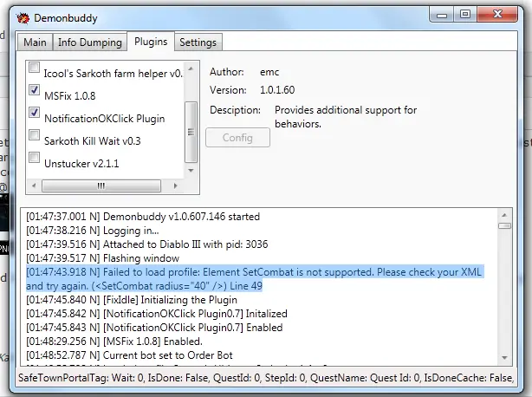Uncheck the MSFix 1.0.8 plugin checkbox
The height and width of the screenshot is (397, 532).
click(x=35, y=90)
